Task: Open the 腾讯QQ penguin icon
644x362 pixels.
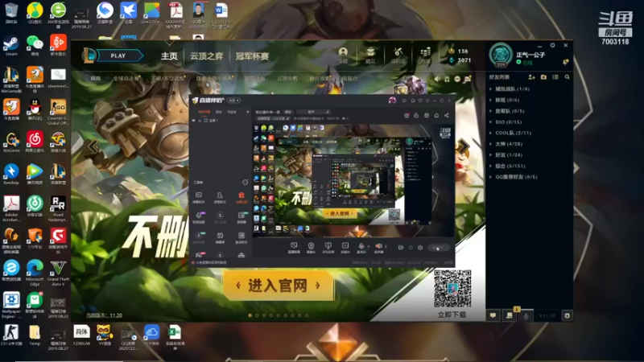Action: tap(35, 110)
